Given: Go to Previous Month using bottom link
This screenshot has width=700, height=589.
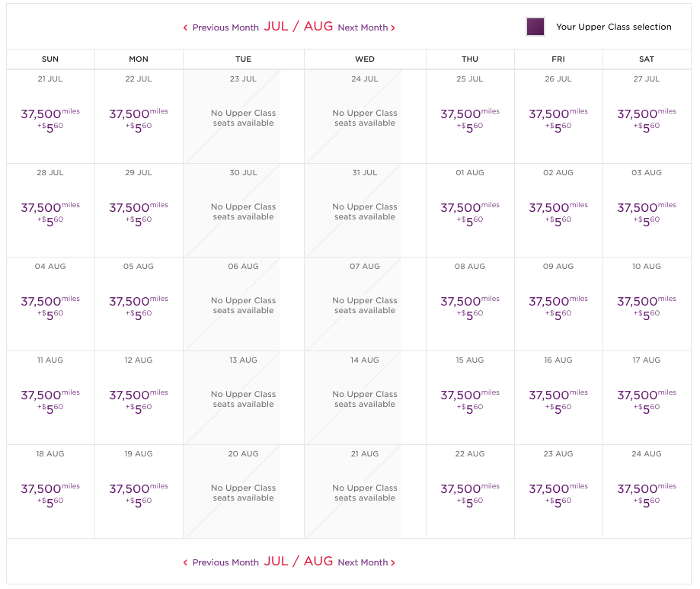Looking at the screenshot, I should pyautogui.click(x=225, y=563).
